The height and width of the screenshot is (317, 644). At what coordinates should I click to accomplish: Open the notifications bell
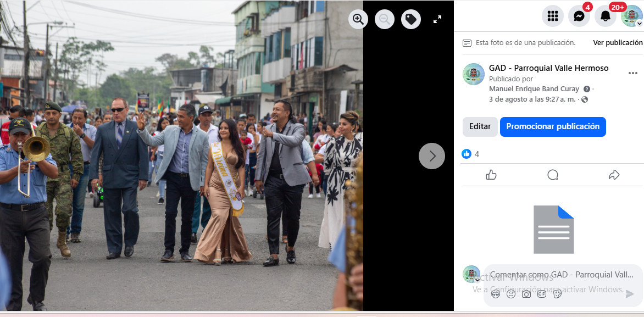(x=606, y=16)
